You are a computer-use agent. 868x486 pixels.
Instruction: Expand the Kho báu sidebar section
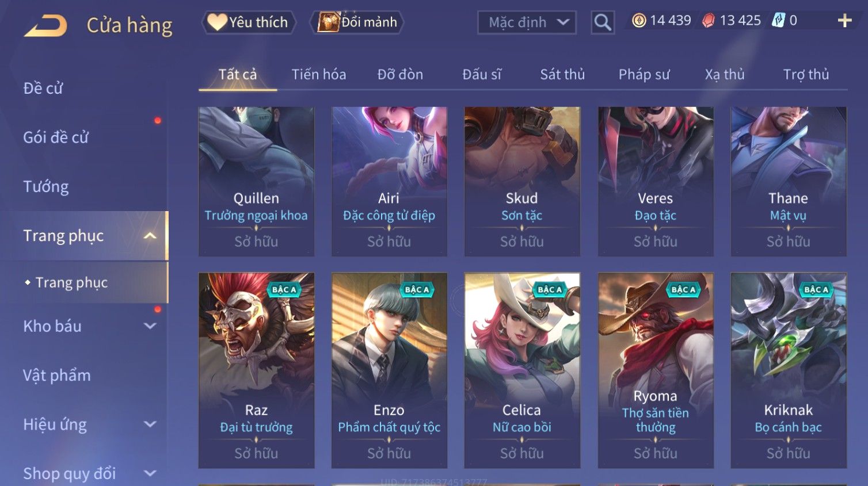click(x=150, y=326)
